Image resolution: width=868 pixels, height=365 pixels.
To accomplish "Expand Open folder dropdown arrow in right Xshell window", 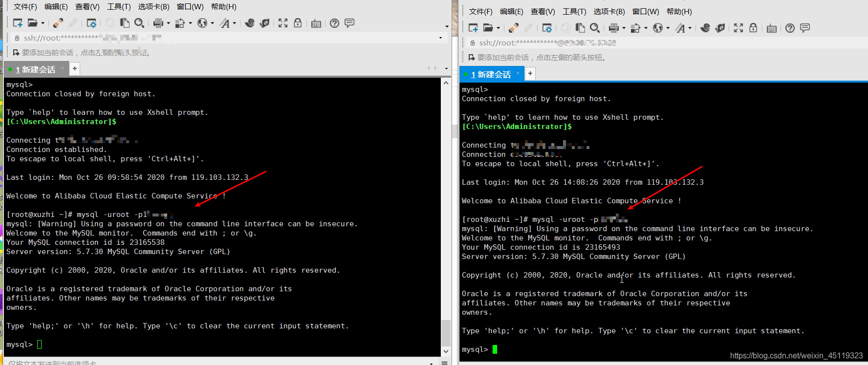I will tap(499, 28).
